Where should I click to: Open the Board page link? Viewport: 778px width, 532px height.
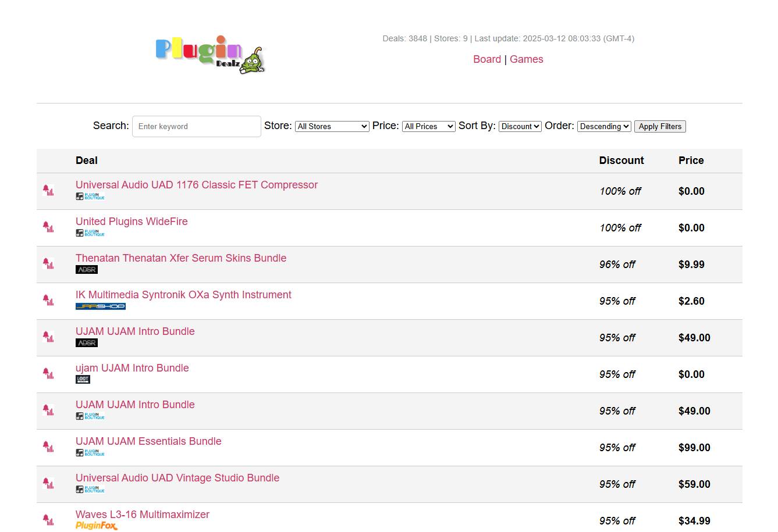pos(487,59)
